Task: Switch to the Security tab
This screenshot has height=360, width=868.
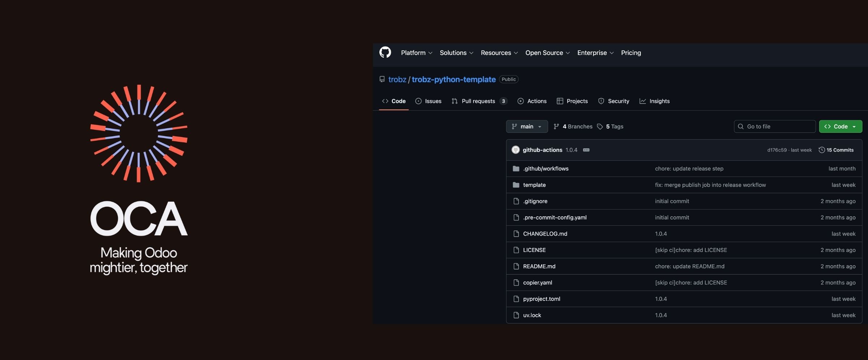Action: tap(613, 101)
